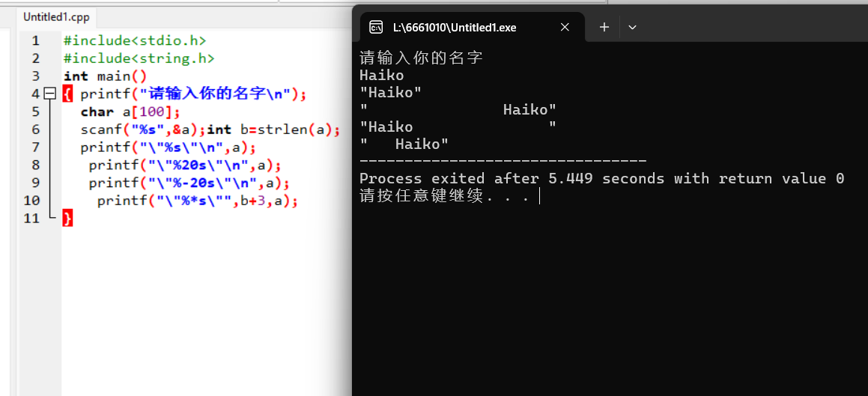
Task: Place cursor on #include<stdio.h> line
Action: [x=135, y=41]
